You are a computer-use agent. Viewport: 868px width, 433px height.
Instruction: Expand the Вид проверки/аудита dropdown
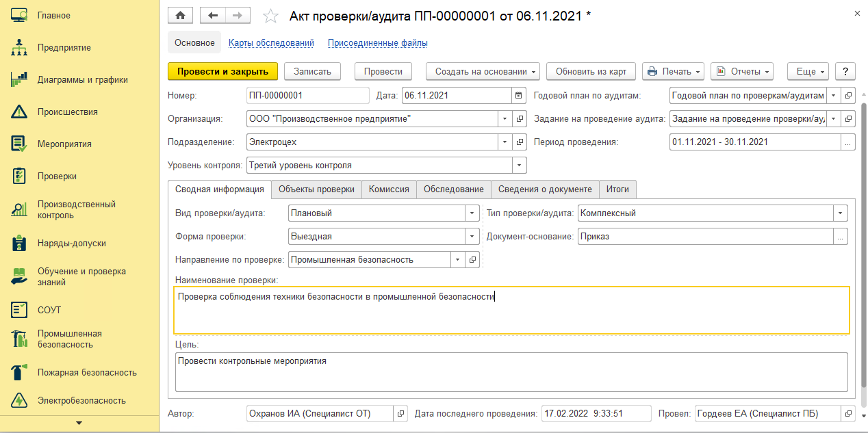click(472, 213)
